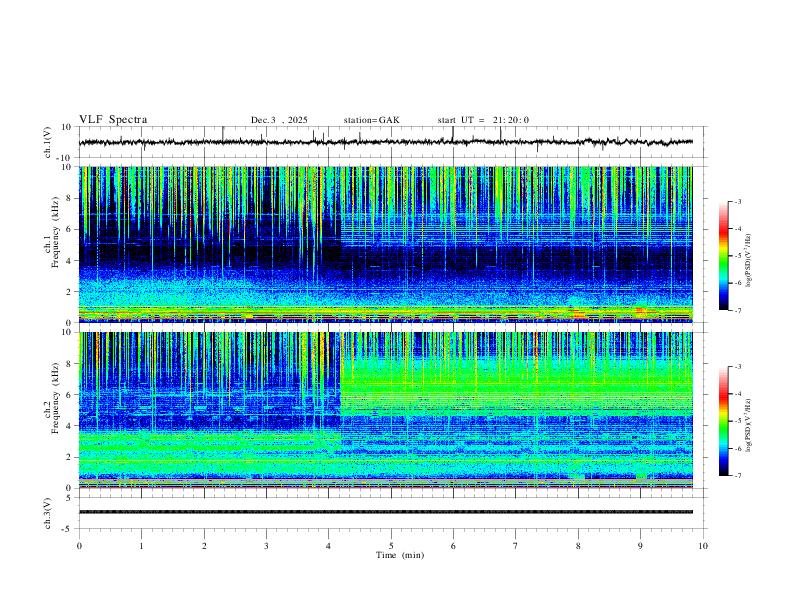This screenshot has width=792, height=612.
Task: Click the '8' tick on ch.1 Frequency axis
Action: coord(70,198)
